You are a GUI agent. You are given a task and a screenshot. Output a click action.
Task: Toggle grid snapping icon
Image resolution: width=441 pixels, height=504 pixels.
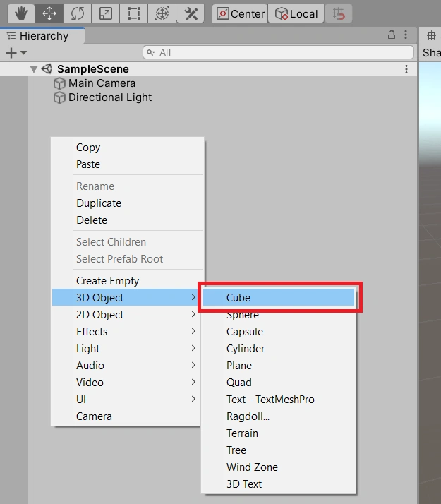[x=339, y=13]
